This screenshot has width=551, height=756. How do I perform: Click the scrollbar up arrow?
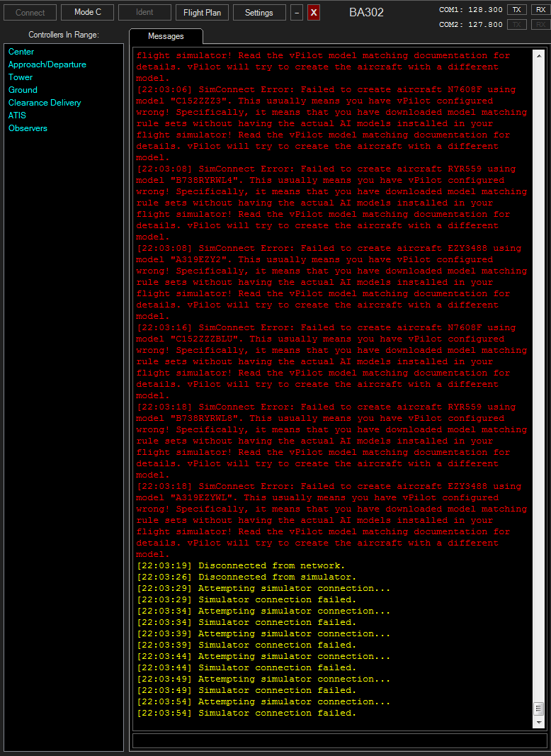pyautogui.click(x=539, y=56)
